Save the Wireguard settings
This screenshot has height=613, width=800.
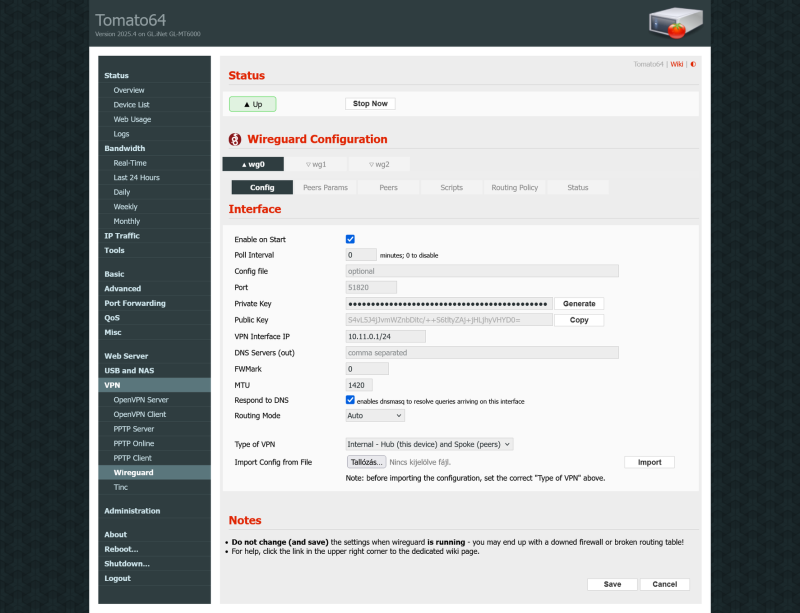pyautogui.click(x=612, y=584)
